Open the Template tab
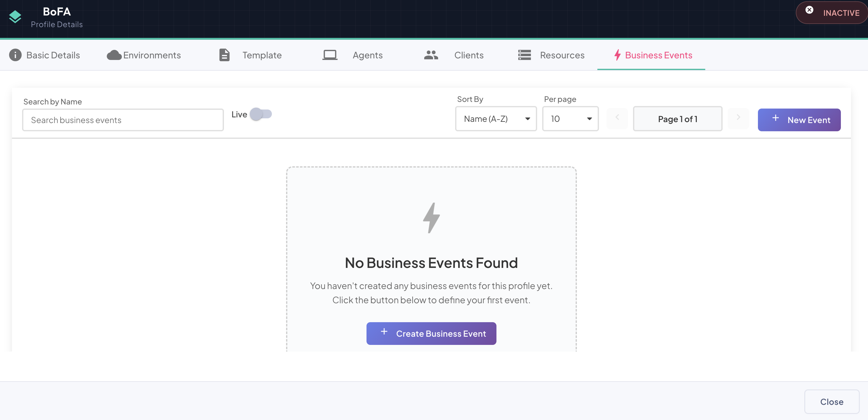The height and width of the screenshot is (420, 868). point(250,55)
